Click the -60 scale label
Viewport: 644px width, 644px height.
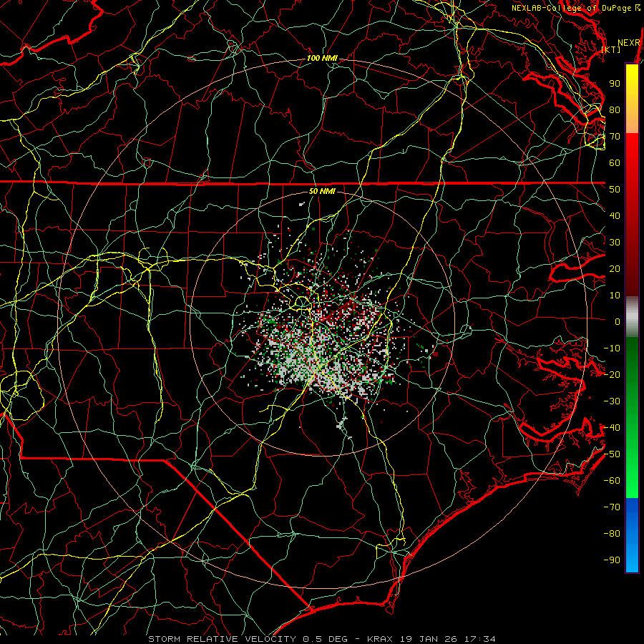tap(612, 481)
